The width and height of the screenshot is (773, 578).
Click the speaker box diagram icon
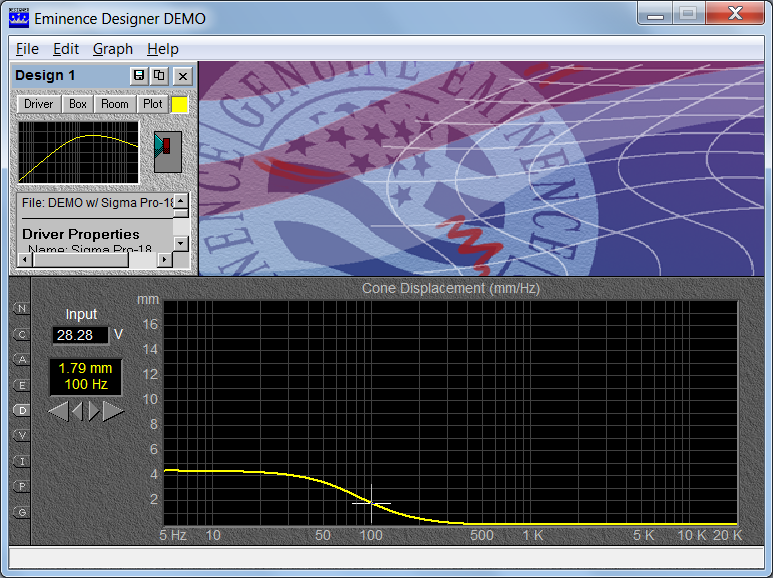tap(168, 152)
